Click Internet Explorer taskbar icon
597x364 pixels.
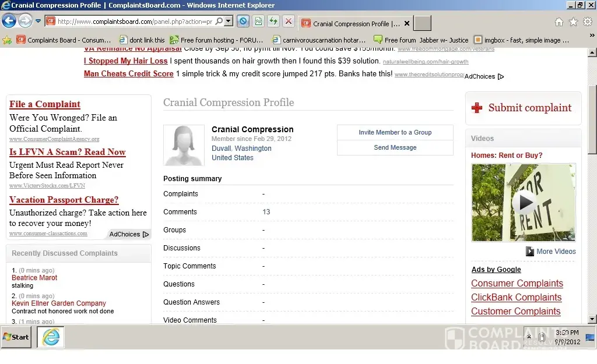(51, 337)
